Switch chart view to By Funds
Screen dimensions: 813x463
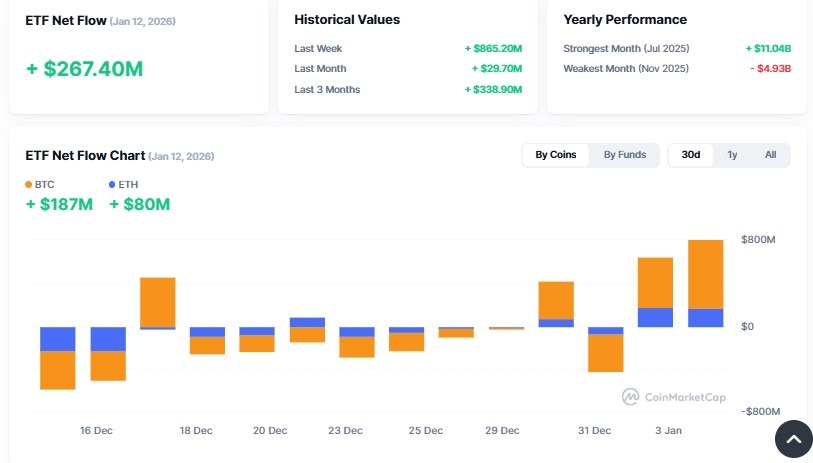coord(624,155)
